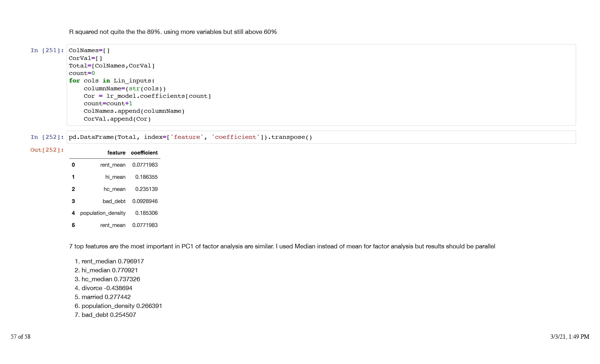Click the timestamp 3/3/21, 1:49 PM

[x=569, y=337]
